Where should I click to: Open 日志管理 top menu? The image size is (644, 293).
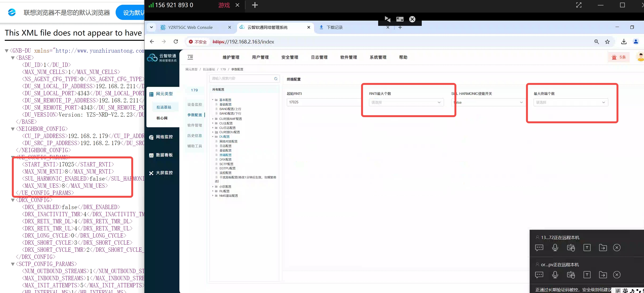coord(319,57)
